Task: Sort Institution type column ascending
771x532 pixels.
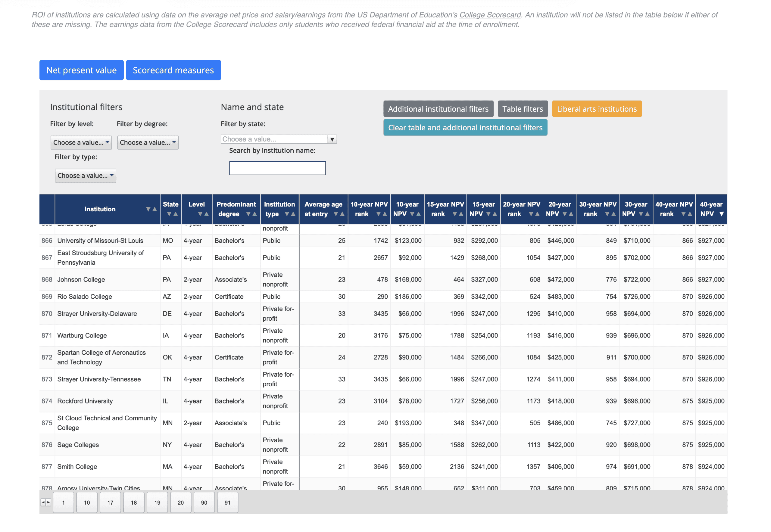Action: (x=293, y=214)
